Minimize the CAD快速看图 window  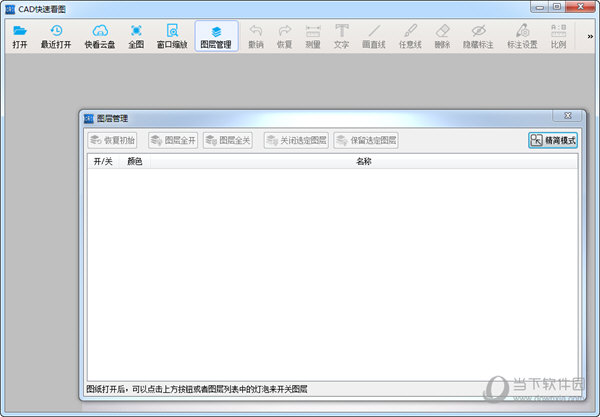540,7
